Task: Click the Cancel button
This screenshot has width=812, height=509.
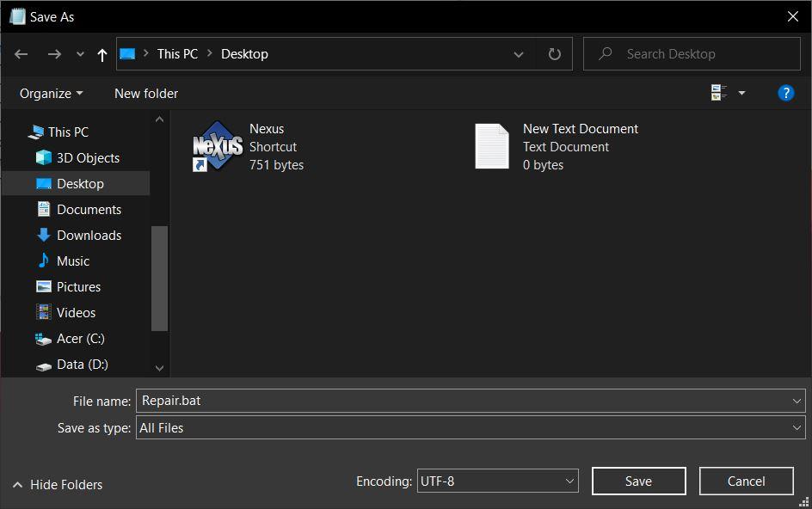Action: point(746,481)
